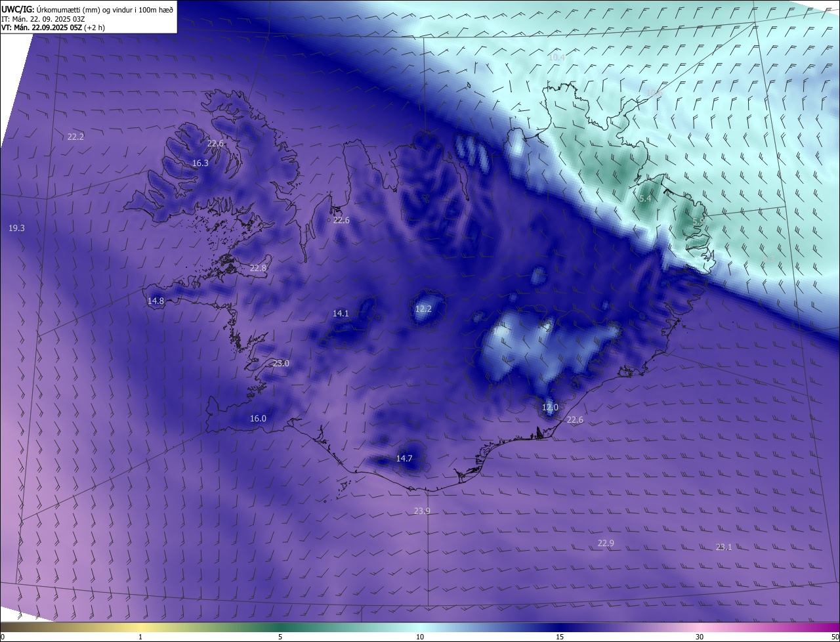The height and width of the screenshot is (642, 840).
Task: Click the 12.2 value over the glacier
Action: click(x=424, y=309)
